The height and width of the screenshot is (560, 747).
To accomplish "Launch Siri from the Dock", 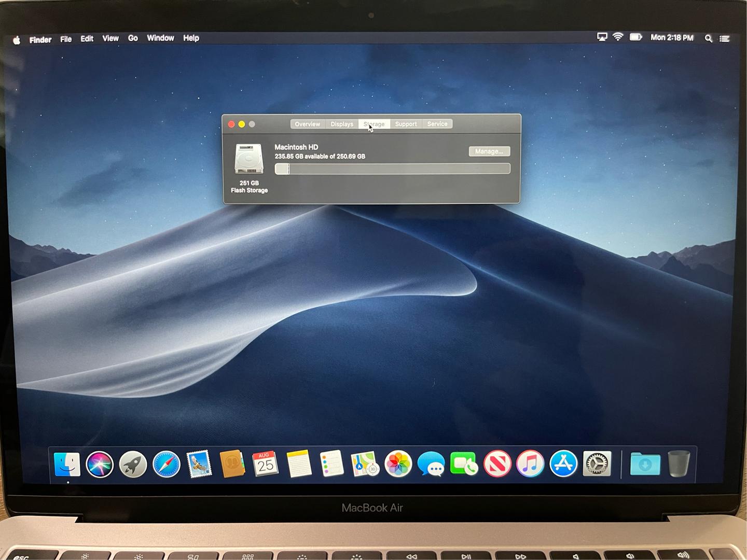I will point(100,464).
